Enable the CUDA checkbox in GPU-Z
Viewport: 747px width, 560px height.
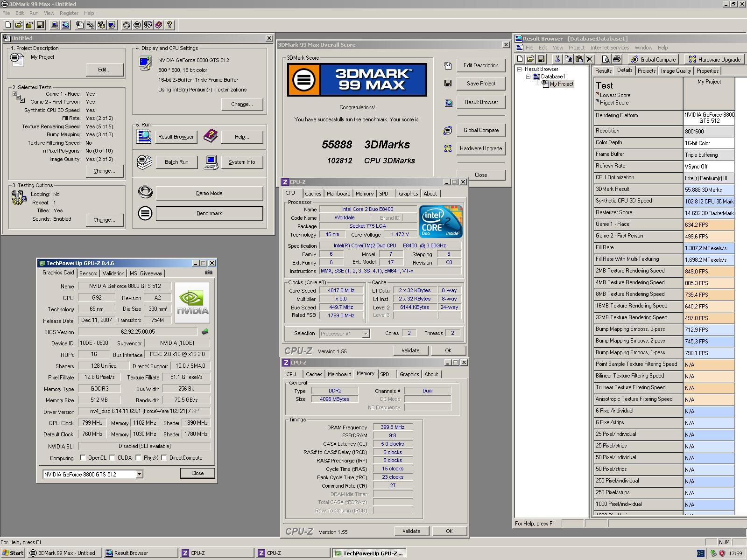pyautogui.click(x=112, y=458)
